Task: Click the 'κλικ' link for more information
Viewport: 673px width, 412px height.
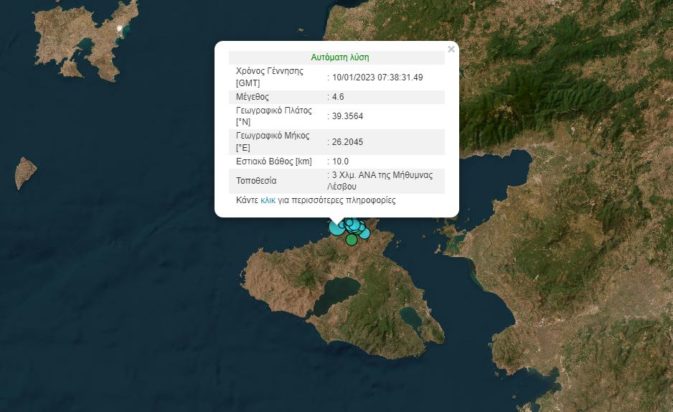Action: pyautogui.click(x=267, y=200)
